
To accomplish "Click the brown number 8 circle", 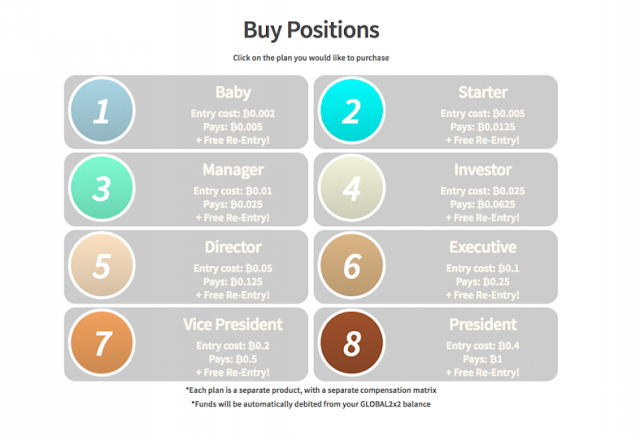I will (x=352, y=343).
